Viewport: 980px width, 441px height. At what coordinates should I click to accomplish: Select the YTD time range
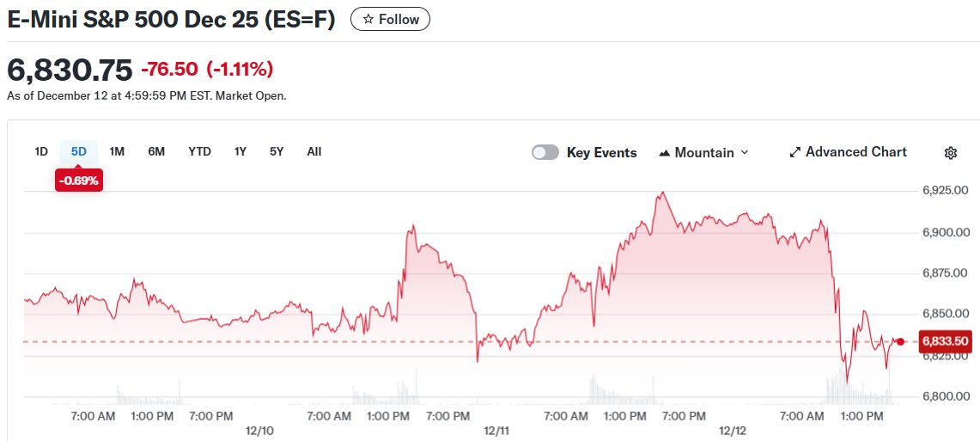[x=199, y=151]
